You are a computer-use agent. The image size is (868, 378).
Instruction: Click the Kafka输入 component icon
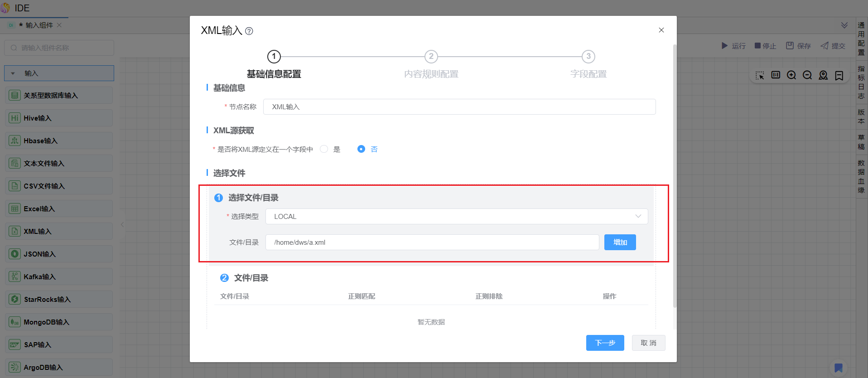[15, 276]
